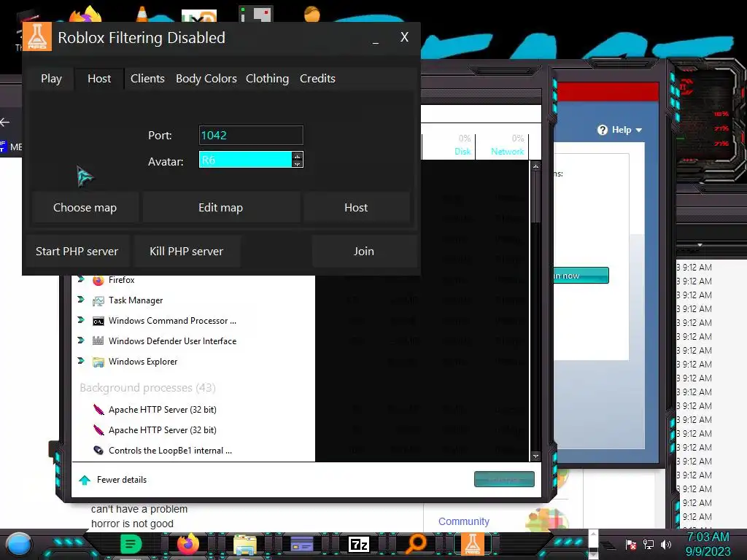This screenshot has width=747, height=560.
Task: Click Kill PHP server
Action: pyautogui.click(x=186, y=252)
